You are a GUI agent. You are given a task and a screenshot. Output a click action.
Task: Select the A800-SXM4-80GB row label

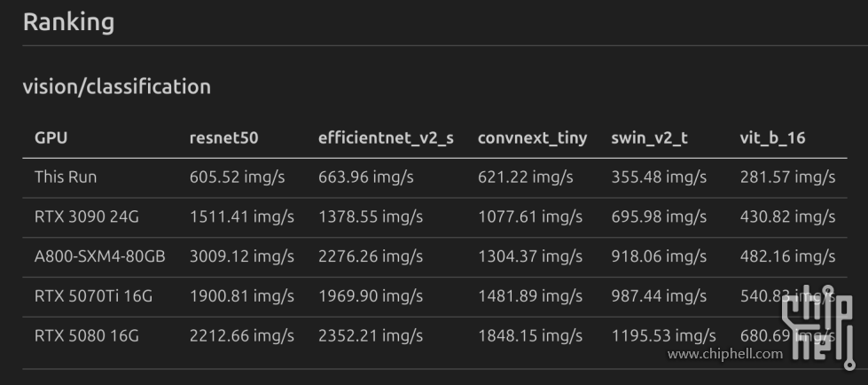click(99, 257)
